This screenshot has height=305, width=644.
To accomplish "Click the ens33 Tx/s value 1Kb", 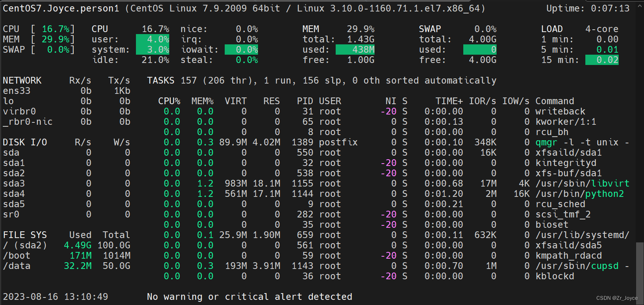I will point(122,91).
